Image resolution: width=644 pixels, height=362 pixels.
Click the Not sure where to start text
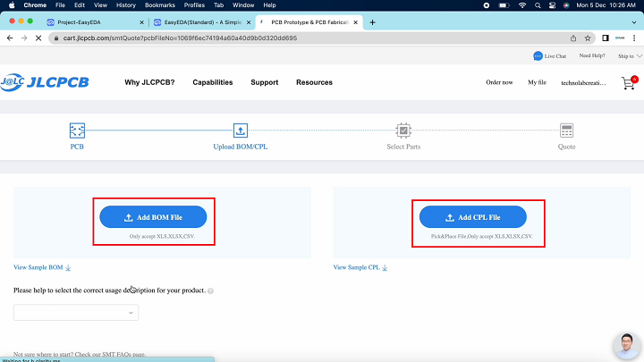(x=80, y=354)
